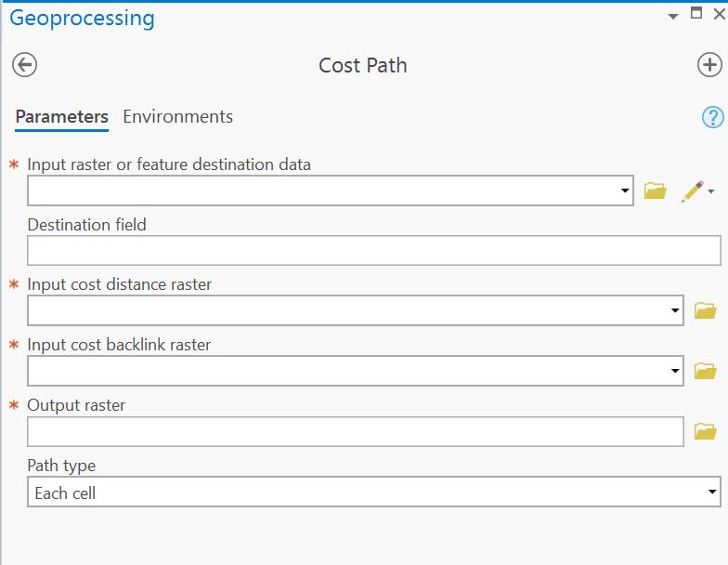Click into the Destination field box
The height and width of the screenshot is (565, 728).
click(373, 251)
